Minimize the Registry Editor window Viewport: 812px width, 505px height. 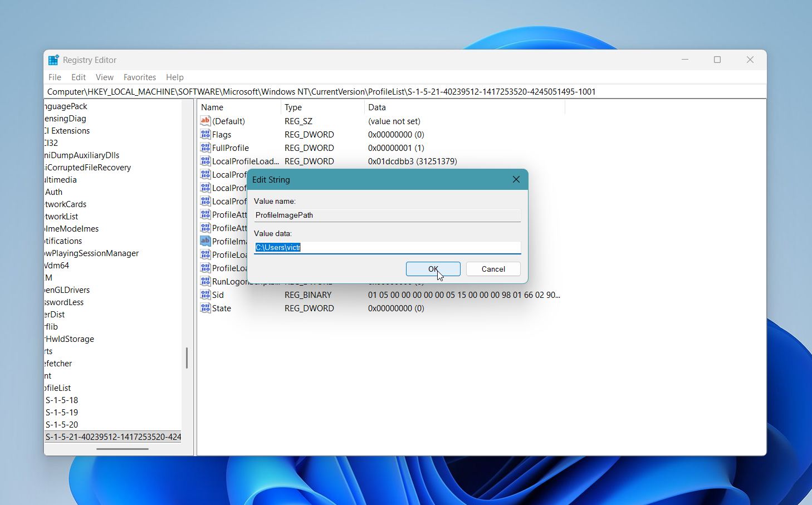685,60
